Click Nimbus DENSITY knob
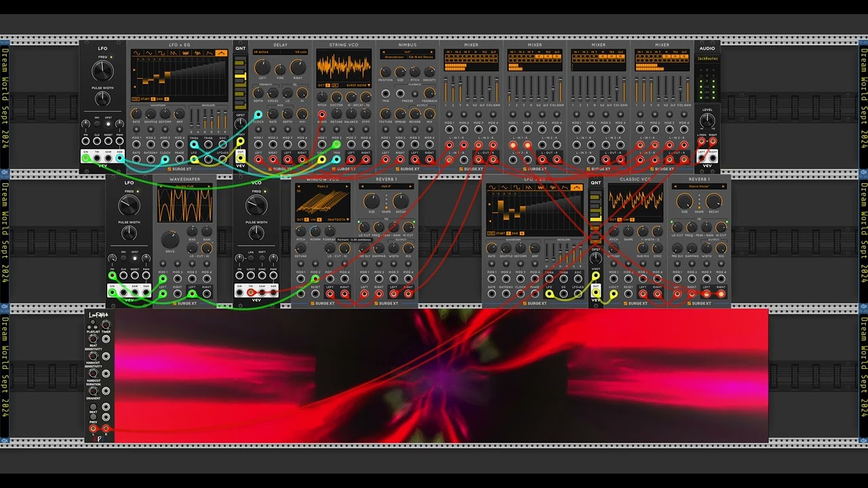This screenshot has width=868, height=488. click(430, 71)
